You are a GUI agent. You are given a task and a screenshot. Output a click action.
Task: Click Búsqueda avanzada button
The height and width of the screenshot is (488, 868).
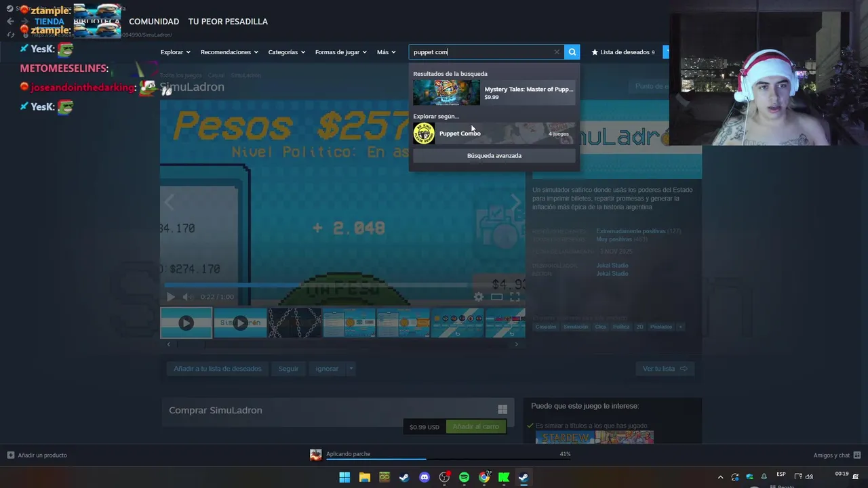(494, 156)
